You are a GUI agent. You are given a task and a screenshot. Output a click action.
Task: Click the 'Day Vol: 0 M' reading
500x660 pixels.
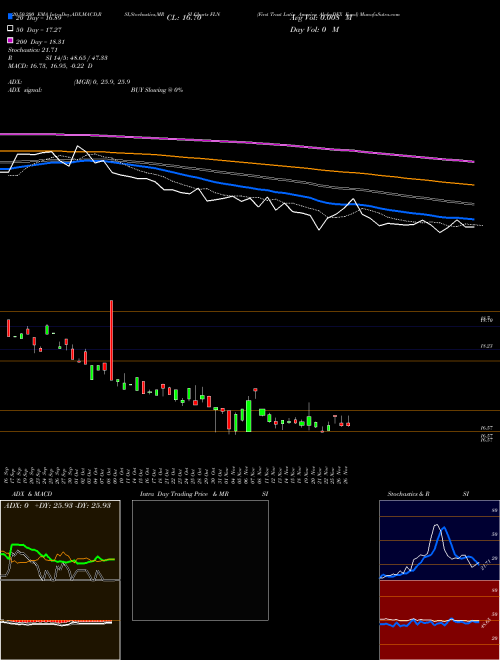pos(314,29)
